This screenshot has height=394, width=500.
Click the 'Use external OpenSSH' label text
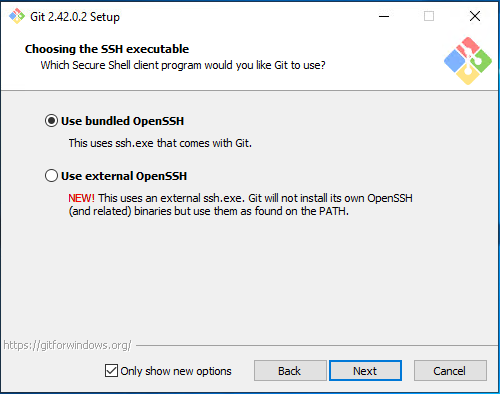124,176
